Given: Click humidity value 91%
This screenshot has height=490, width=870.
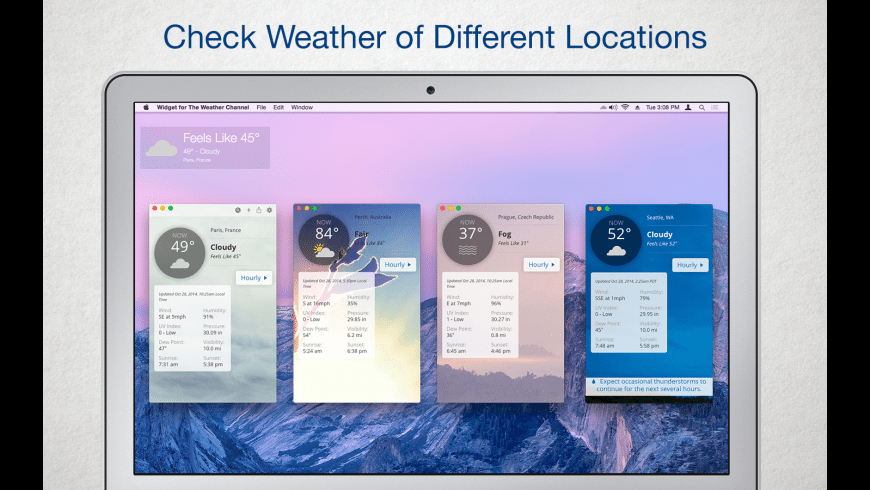Looking at the screenshot, I should point(208,317).
